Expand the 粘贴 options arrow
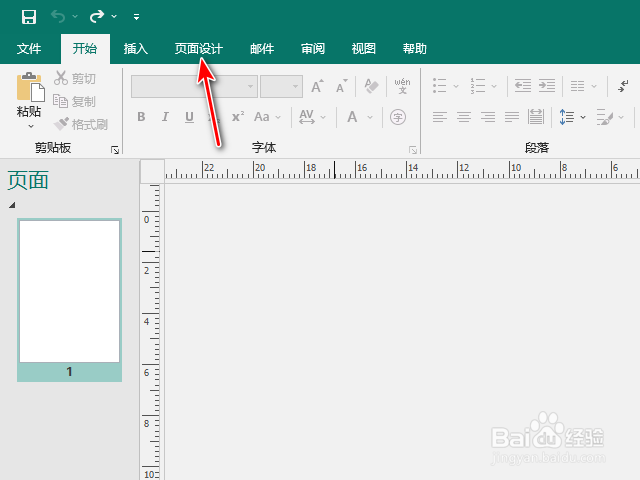This screenshot has width=640, height=480. point(31,126)
